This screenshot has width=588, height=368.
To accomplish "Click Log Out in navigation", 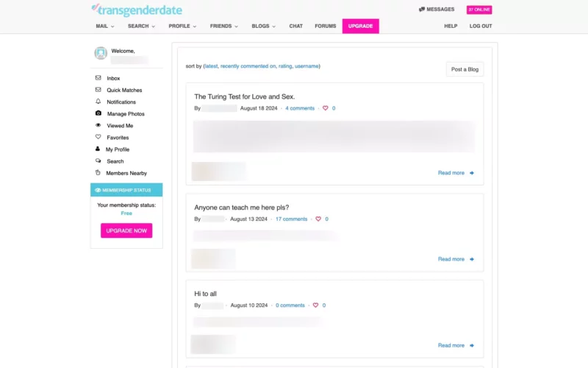I will [481, 26].
